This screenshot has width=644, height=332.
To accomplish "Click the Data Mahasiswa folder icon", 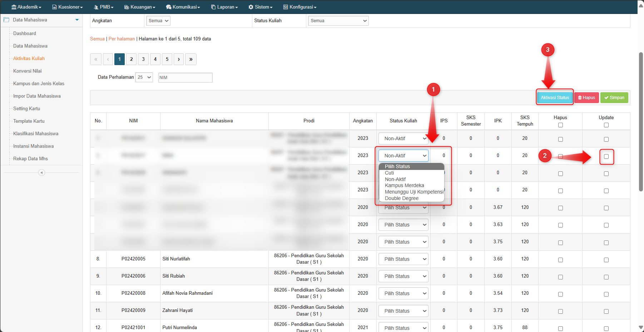I will tap(6, 20).
